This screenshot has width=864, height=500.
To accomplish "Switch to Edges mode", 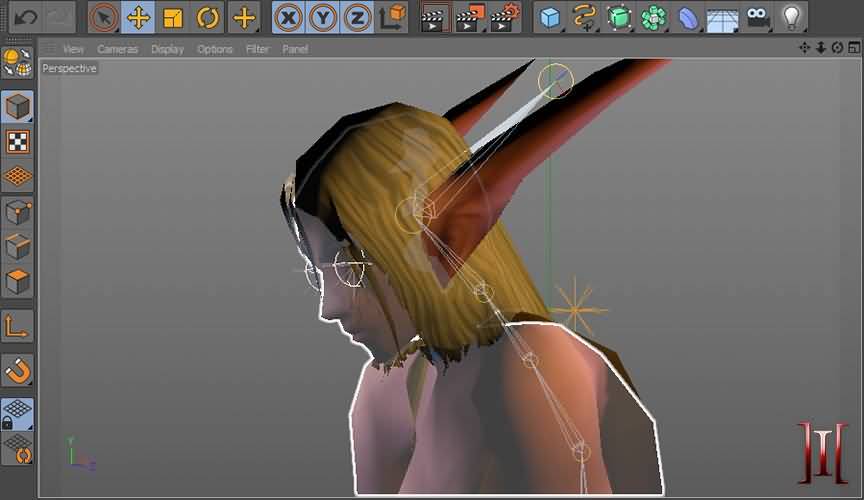I will tap(17, 247).
